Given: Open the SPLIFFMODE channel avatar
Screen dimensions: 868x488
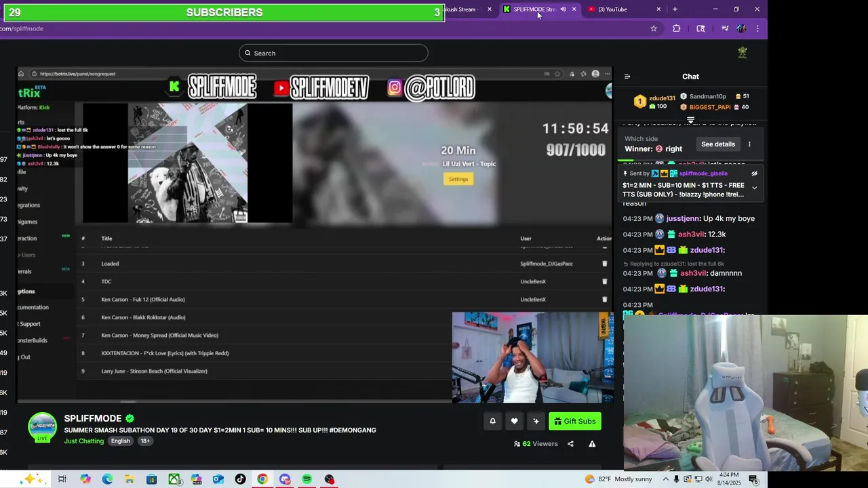Looking at the screenshot, I should 42,428.
